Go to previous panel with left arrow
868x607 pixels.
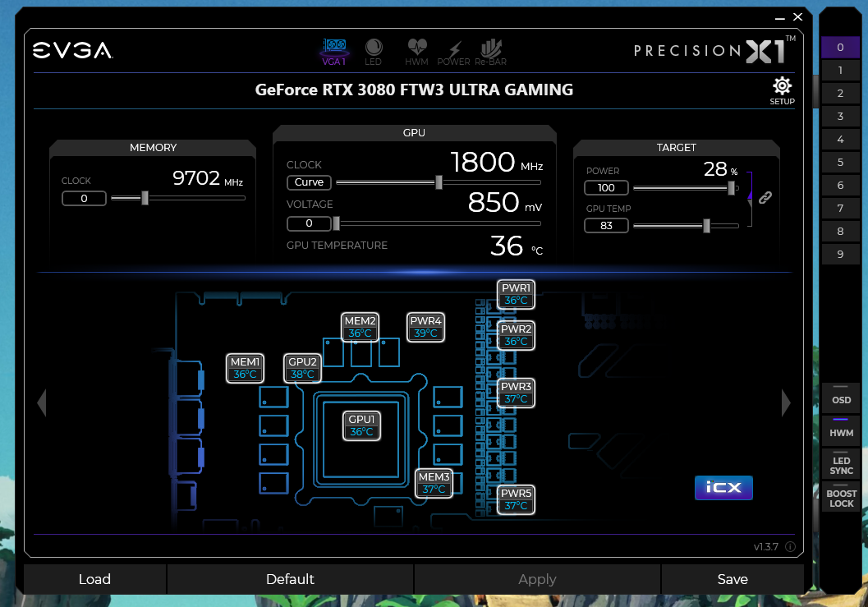42,402
